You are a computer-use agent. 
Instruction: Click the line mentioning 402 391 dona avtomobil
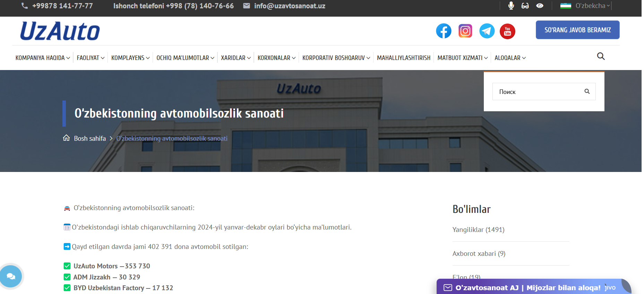coord(160,247)
